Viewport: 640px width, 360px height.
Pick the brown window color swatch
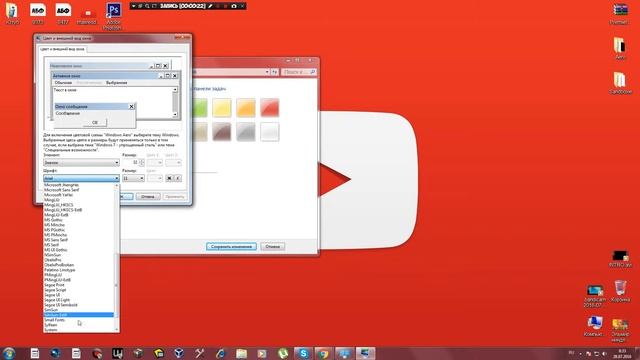pyautogui.click(x=222, y=132)
